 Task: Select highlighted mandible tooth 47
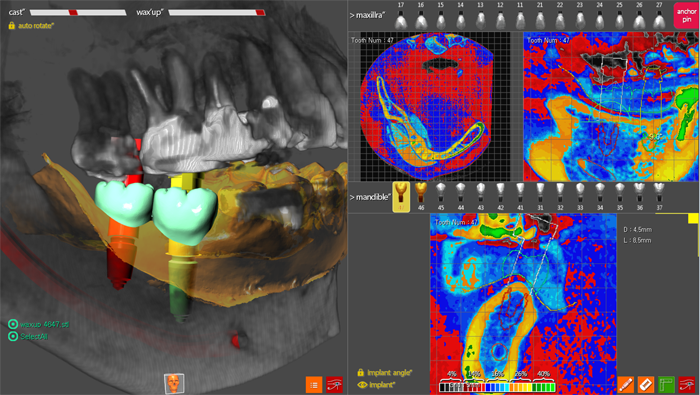(401, 197)
